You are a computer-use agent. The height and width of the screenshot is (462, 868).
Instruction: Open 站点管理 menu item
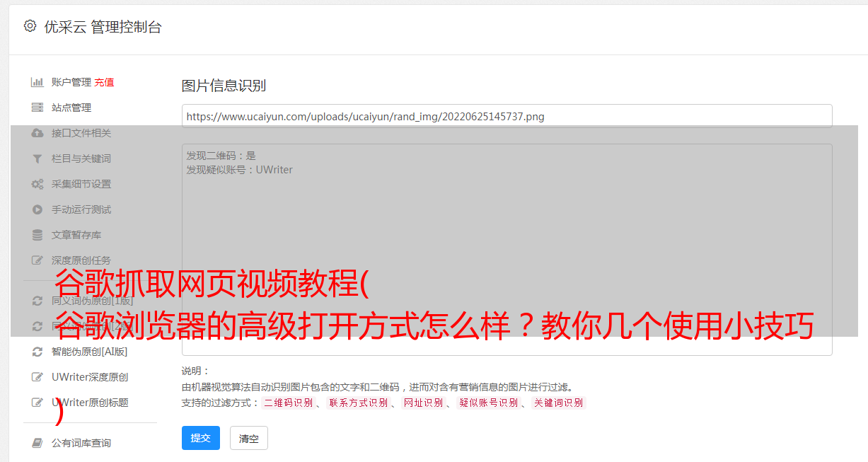[71, 108]
